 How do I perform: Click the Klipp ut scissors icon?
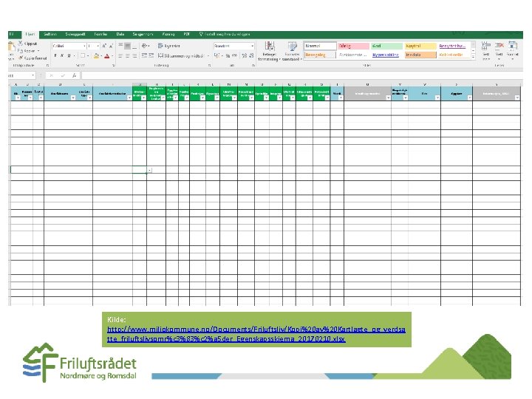[21, 44]
